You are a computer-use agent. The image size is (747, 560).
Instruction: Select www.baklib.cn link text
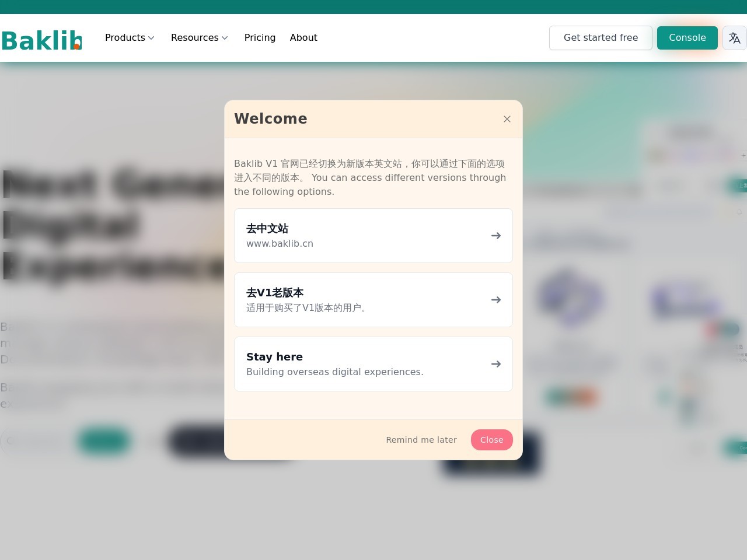click(x=280, y=244)
